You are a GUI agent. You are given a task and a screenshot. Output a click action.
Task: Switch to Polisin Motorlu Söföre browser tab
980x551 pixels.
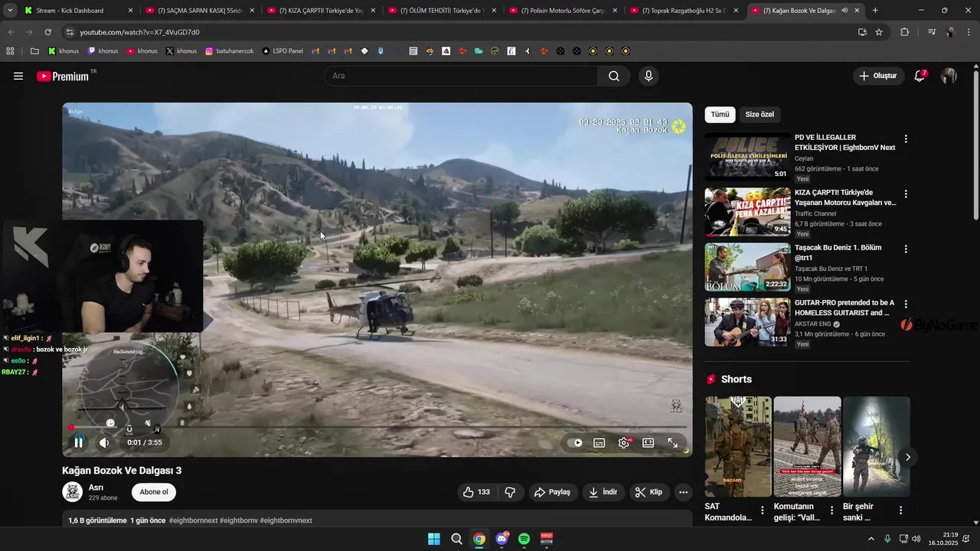coord(563,11)
